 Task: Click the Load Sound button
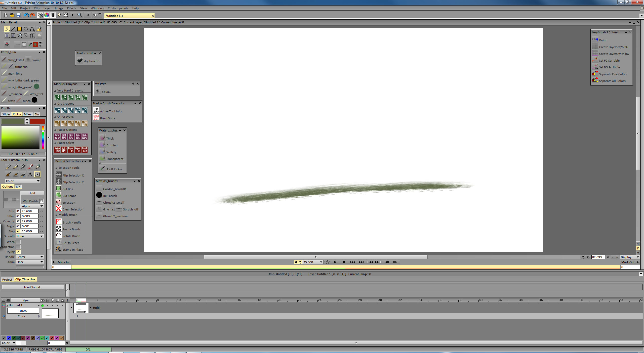[x=33, y=287]
